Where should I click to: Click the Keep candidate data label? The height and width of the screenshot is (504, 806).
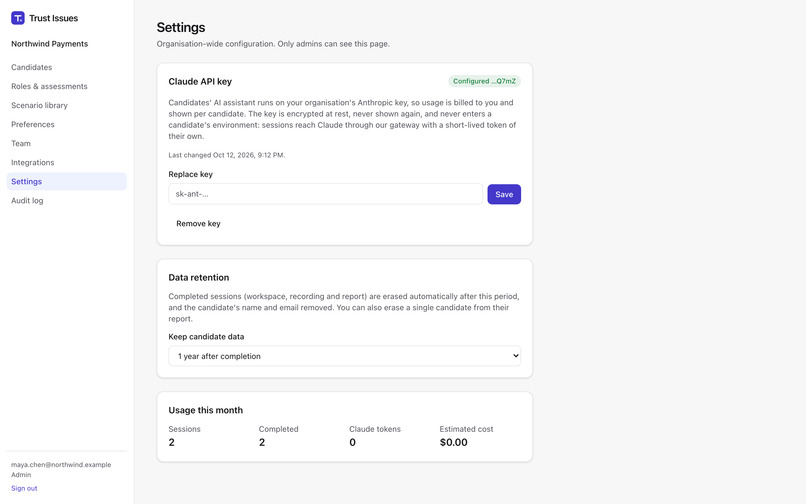[206, 337]
